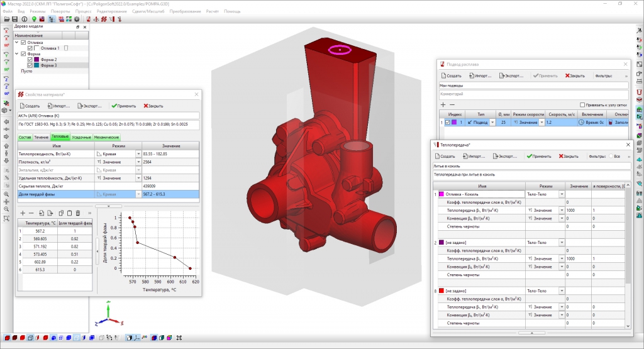
Task: Open the Процесс menu
Action: (82, 11)
